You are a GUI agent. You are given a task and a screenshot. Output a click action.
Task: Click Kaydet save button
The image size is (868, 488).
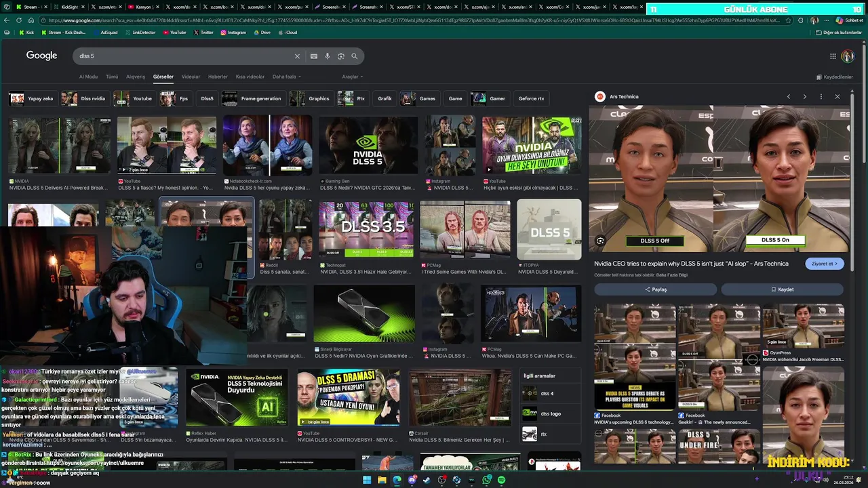coord(782,289)
